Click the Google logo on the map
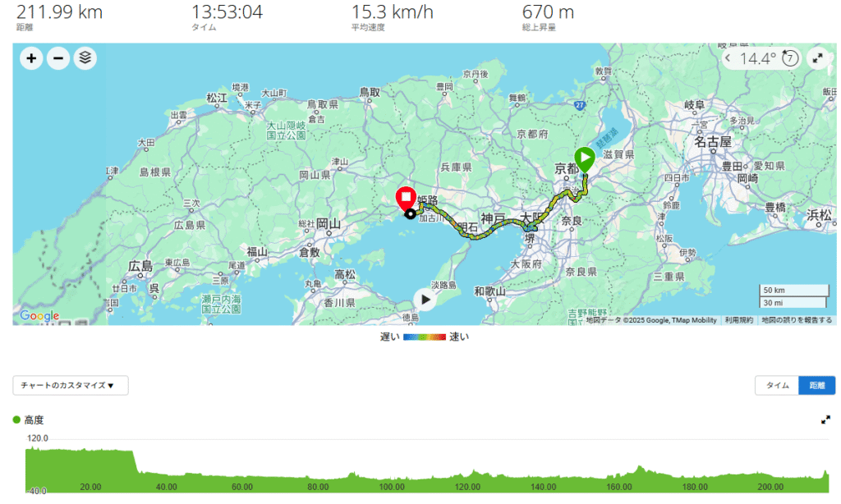 (x=39, y=316)
